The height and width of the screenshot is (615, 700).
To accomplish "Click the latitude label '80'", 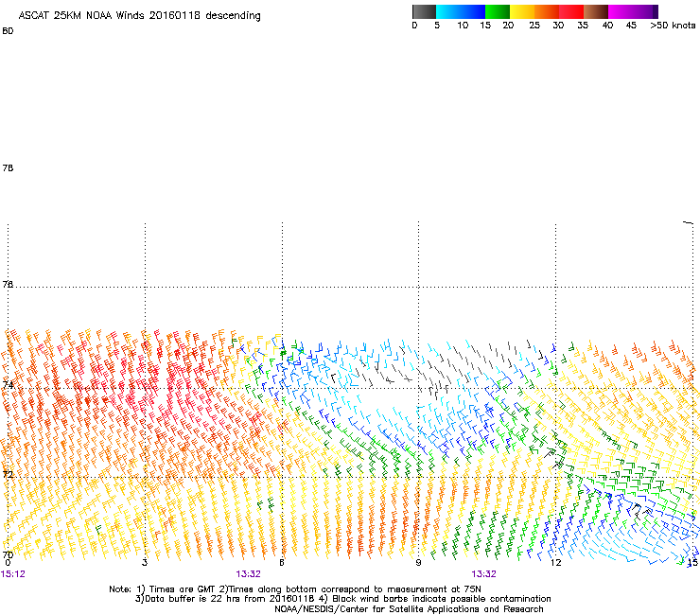I will (x=8, y=31).
